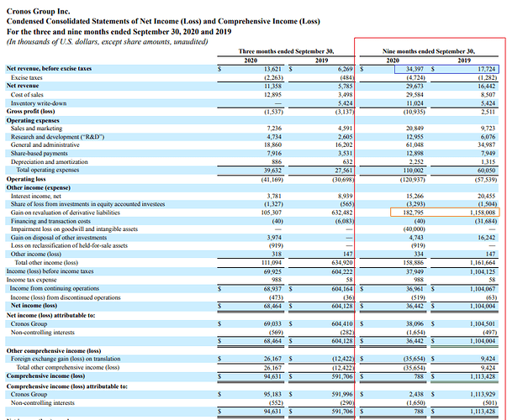507x420 pixels.
Task: Click the 17,724 revenue value for 2019
Action: [x=486, y=69]
